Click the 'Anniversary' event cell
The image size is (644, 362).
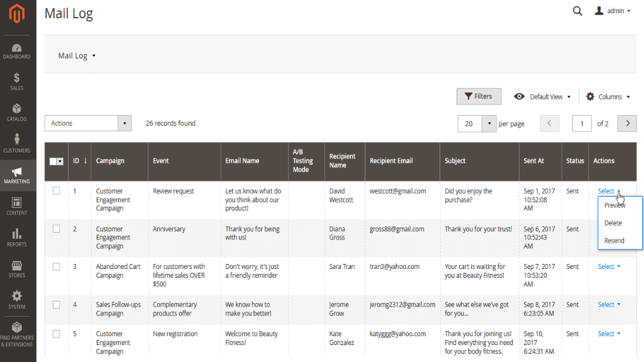click(169, 229)
